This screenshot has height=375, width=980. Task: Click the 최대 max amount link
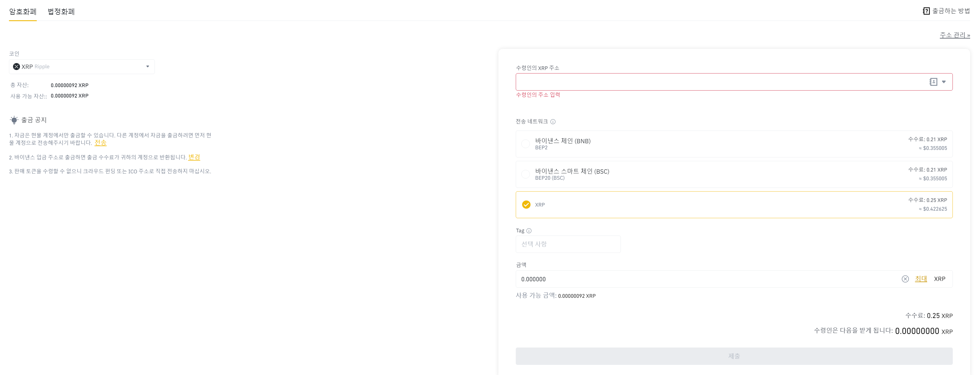pos(921,279)
